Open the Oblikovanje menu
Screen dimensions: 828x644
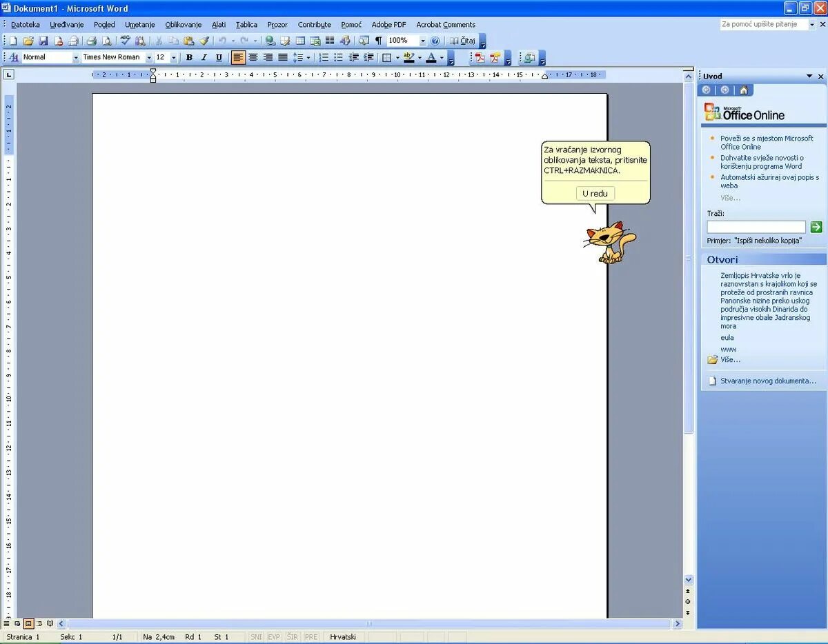point(184,25)
